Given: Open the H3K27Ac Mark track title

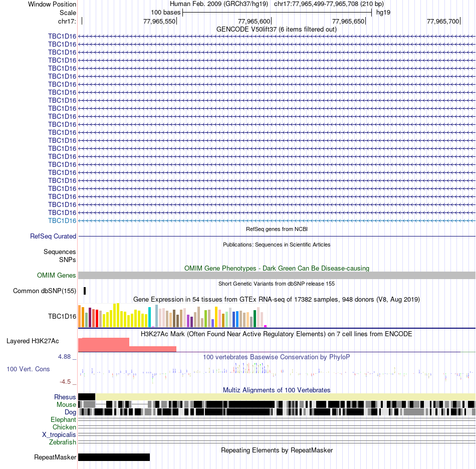Looking at the screenshot, I should pyautogui.click(x=277, y=334).
